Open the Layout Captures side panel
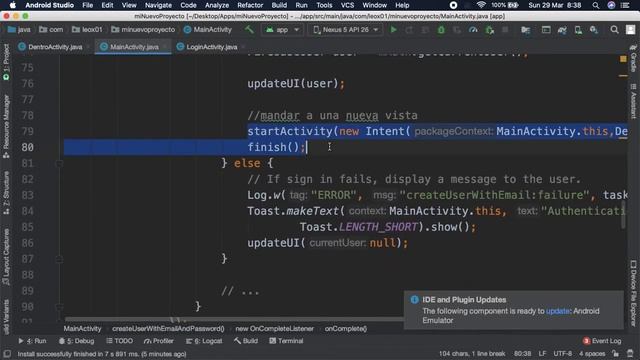The height and width of the screenshot is (360, 640). coord(6,257)
